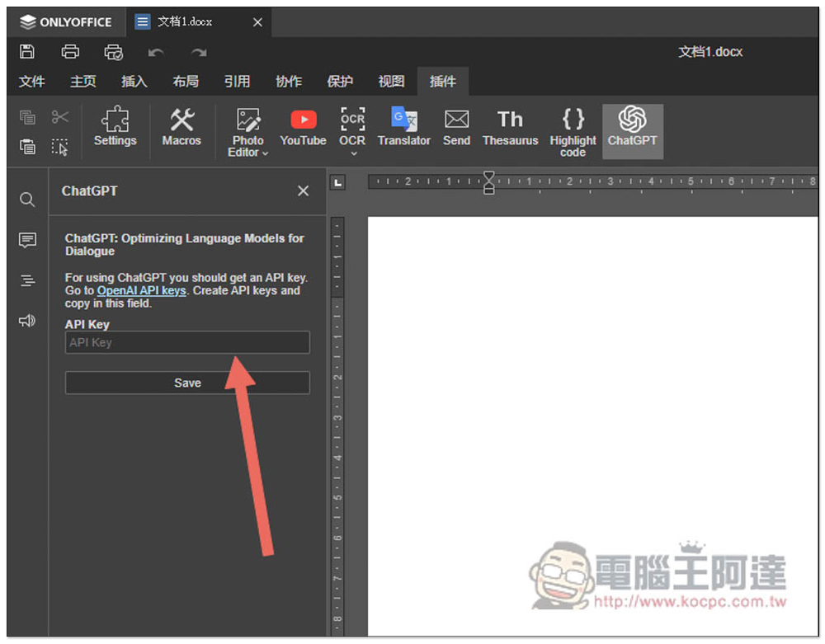Click the first-line indent marker on ruler
The image size is (825, 644).
(x=488, y=175)
